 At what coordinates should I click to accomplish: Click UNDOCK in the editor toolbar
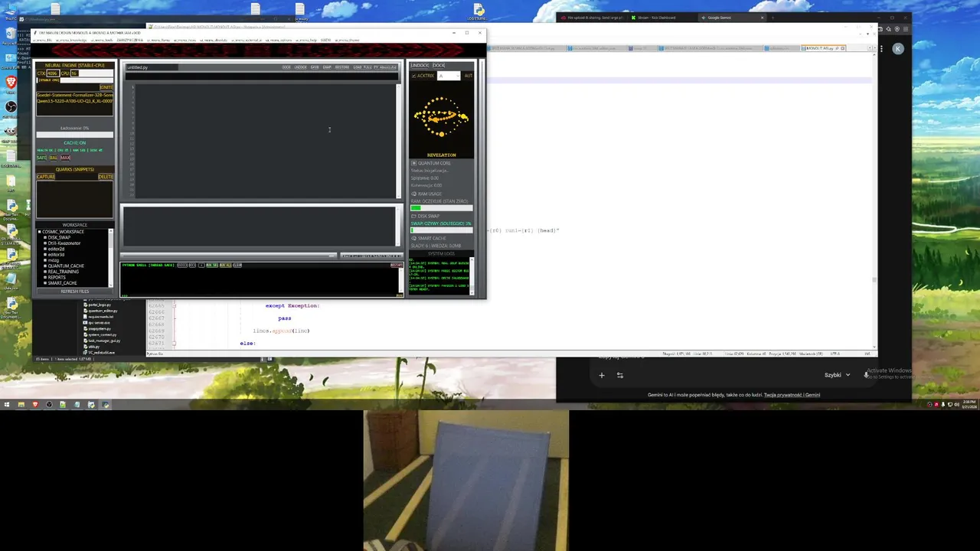pyautogui.click(x=300, y=67)
